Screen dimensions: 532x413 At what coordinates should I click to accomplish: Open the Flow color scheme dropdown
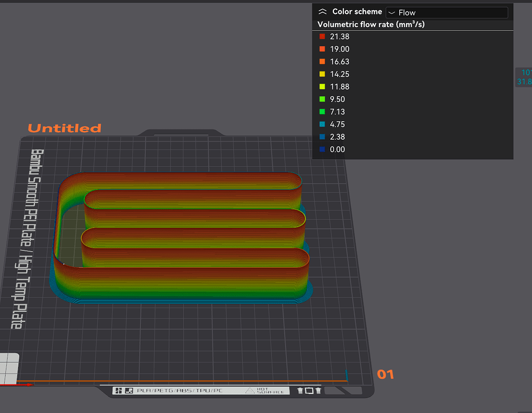[447, 13]
